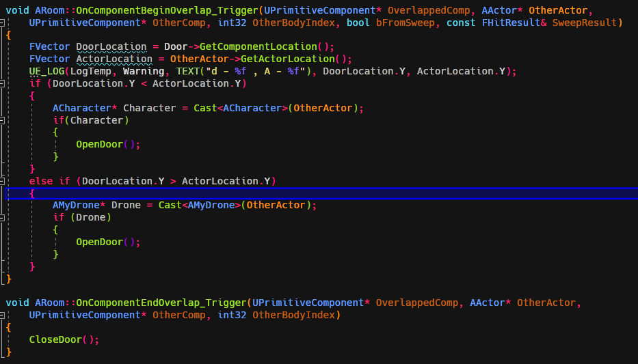The height and width of the screenshot is (364, 638).
Task: Click the 'bFromSweep' parameter
Action: 405,23
